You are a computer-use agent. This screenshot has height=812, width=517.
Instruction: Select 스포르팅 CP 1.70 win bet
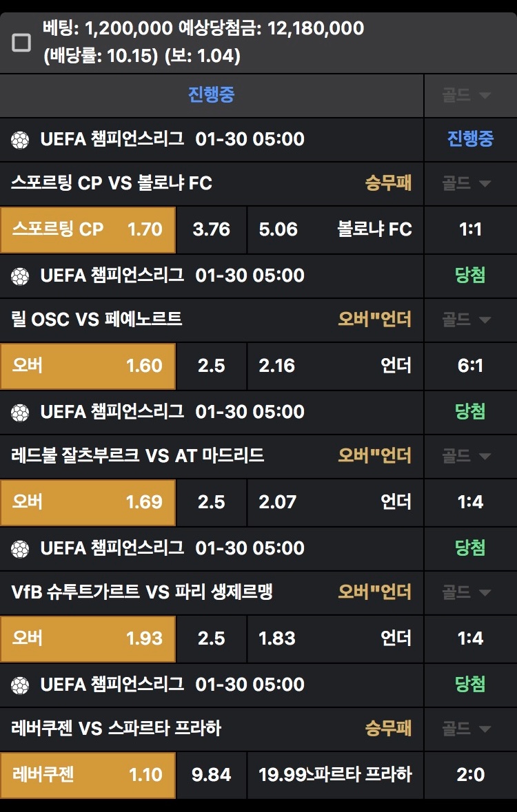pos(88,229)
